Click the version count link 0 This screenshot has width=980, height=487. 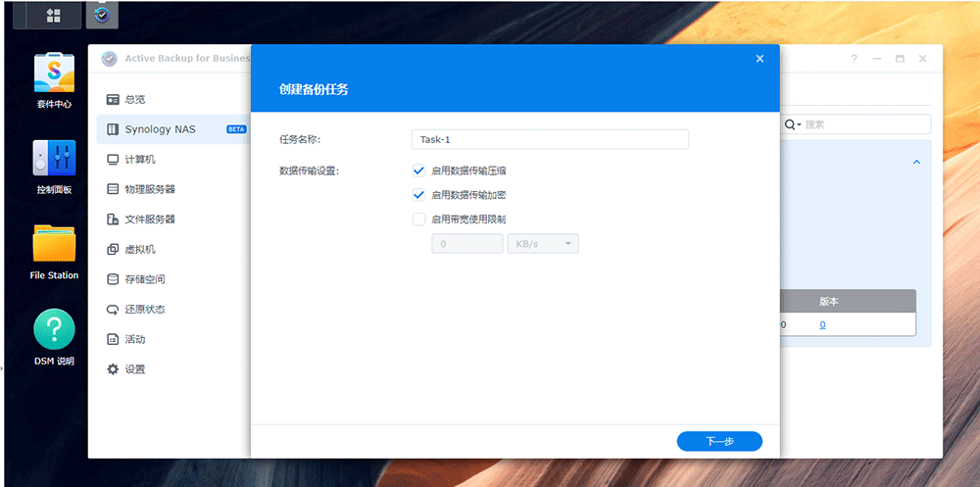(822, 325)
